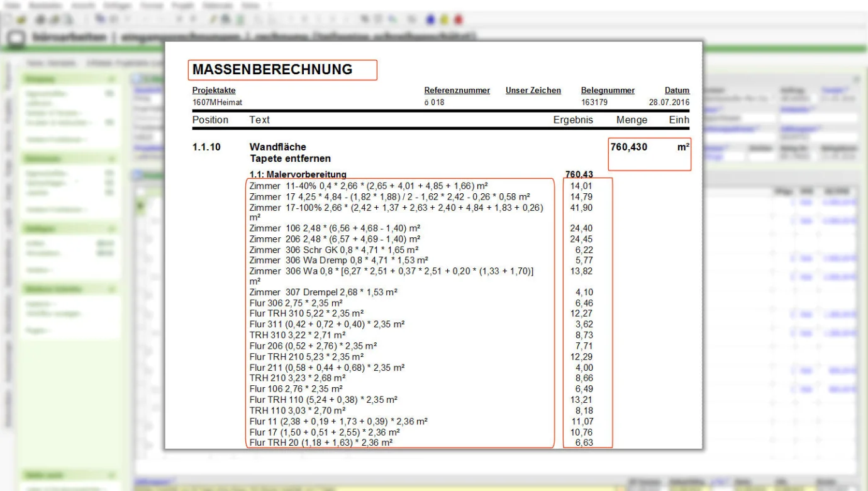Collapse the third green sidebar panel

(x=111, y=229)
